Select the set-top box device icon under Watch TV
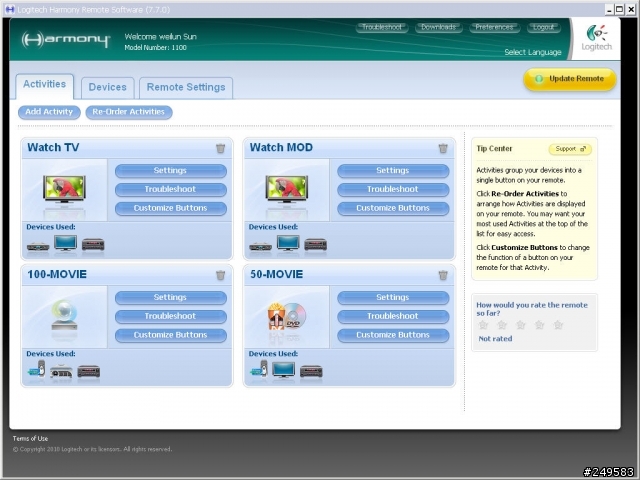The image size is (640, 480). coord(38,246)
